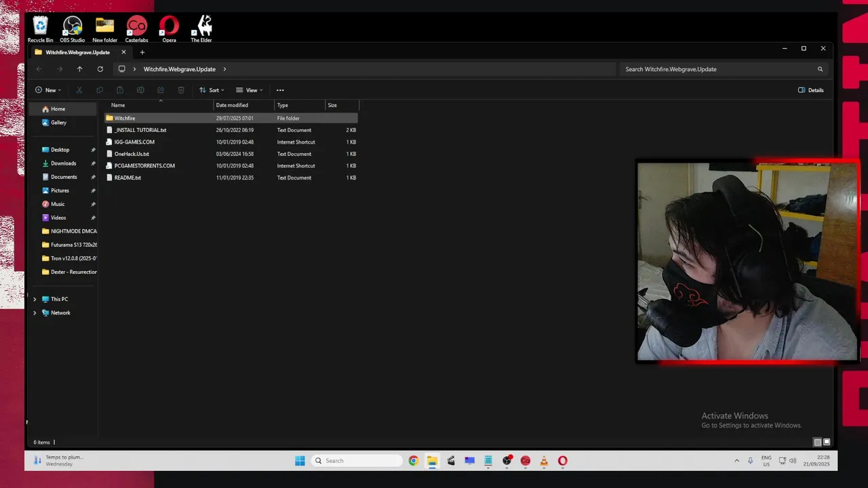Launch The Elder desktop shortcut

(201, 30)
